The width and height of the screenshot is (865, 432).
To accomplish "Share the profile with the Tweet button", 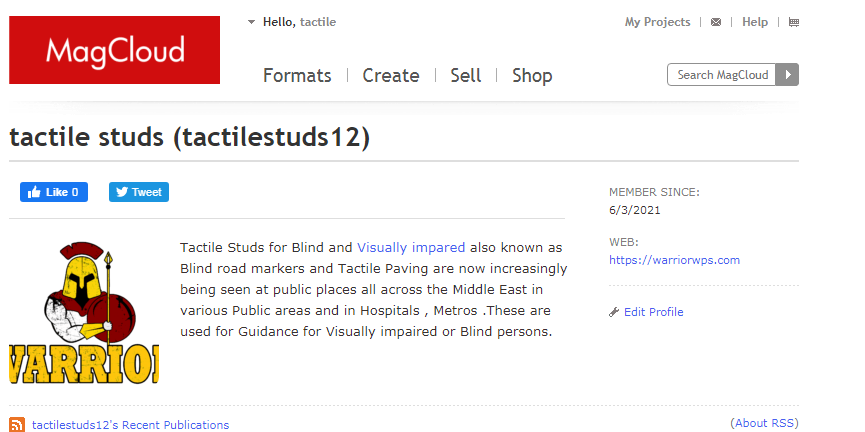I will pyautogui.click(x=139, y=192).
